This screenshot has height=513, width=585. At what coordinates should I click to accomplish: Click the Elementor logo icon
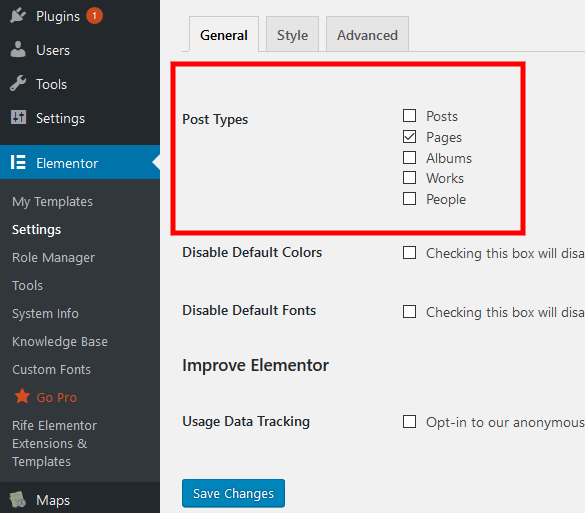(18, 162)
